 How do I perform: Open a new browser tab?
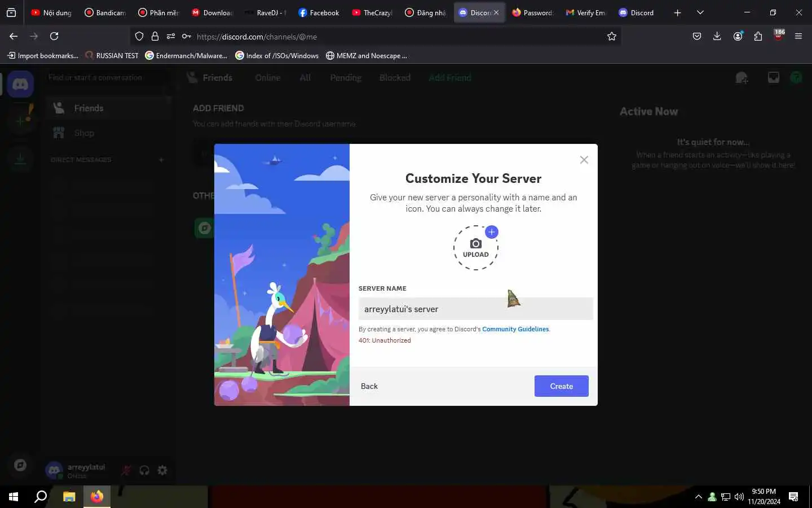coord(677,12)
